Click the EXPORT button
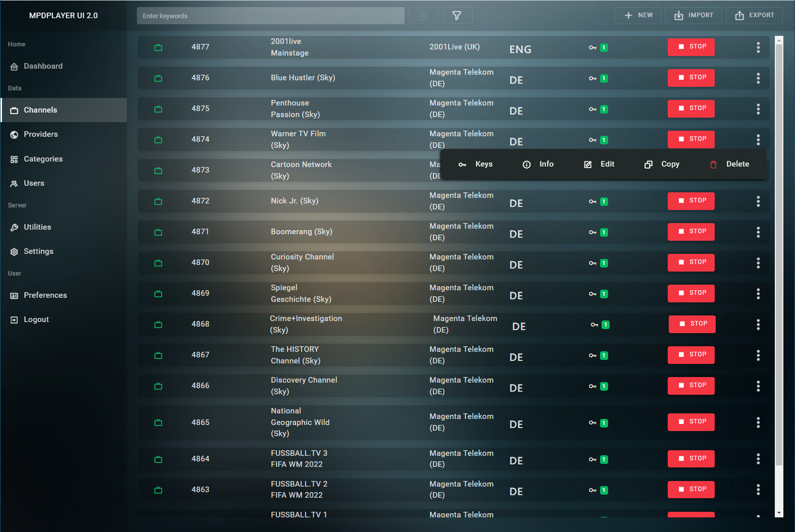795x532 pixels. (x=754, y=15)
